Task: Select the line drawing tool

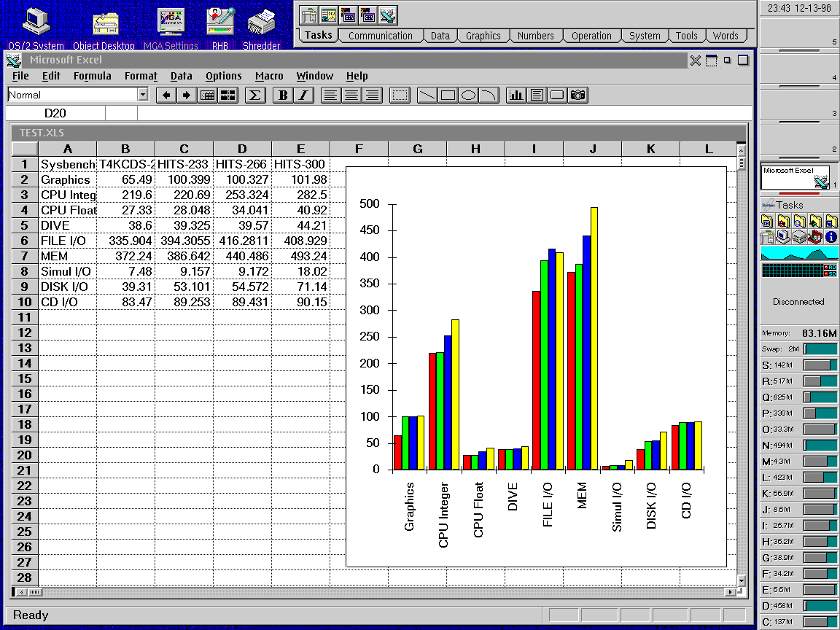Action: [427, 95]
